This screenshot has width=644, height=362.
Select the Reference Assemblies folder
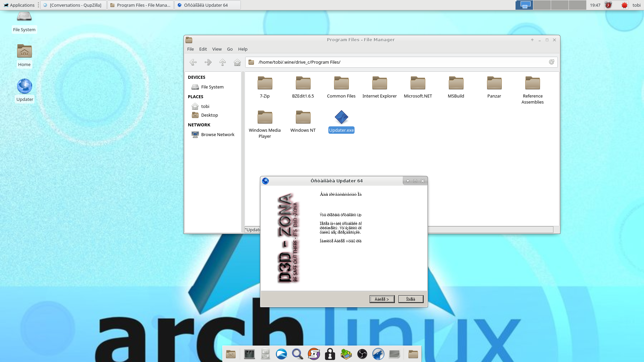point(532,90)
